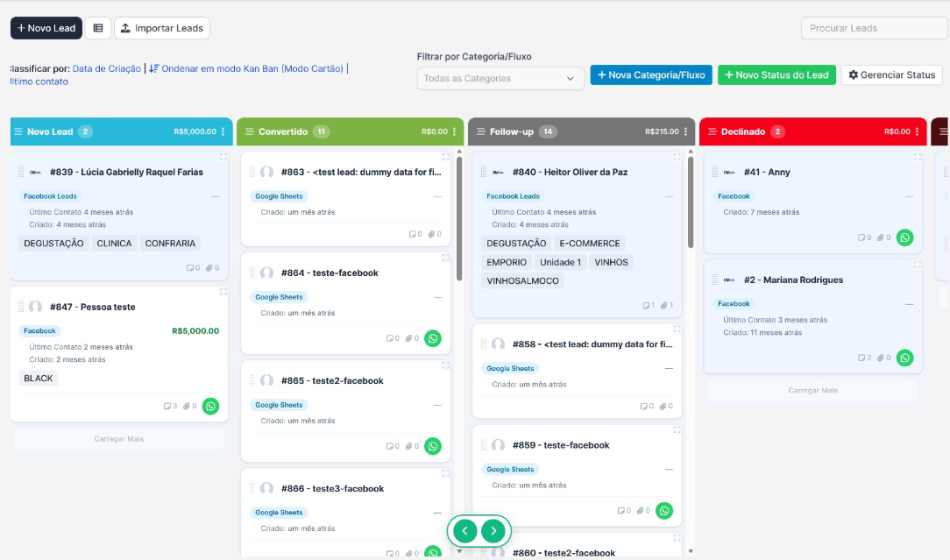This screenshot has height=560, width=950.
Task: Click Follow-up column hamburger icon
Action: point(481,131)
